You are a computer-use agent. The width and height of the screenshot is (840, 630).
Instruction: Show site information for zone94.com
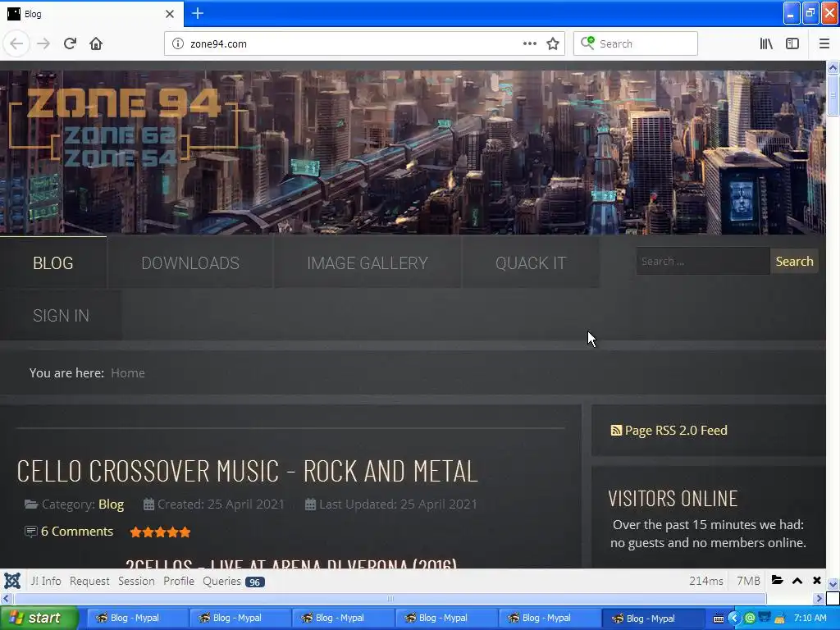[178, 44]
